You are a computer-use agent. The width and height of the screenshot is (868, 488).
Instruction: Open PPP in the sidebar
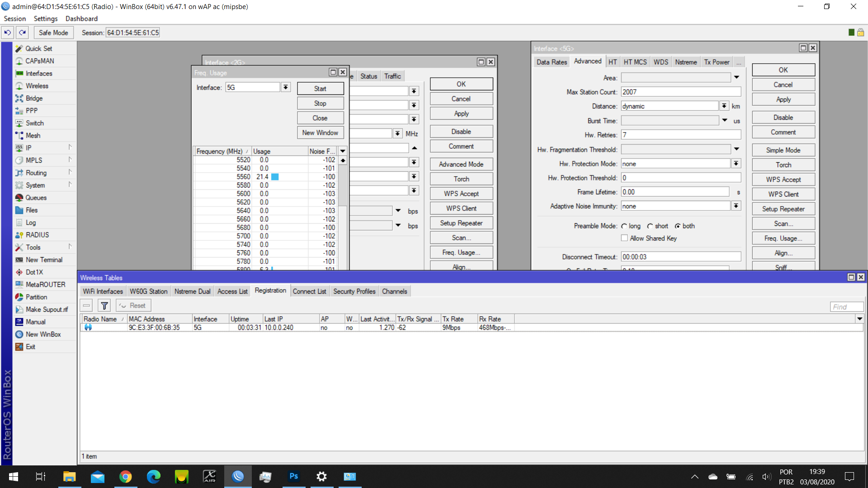[x=32, y=111]
